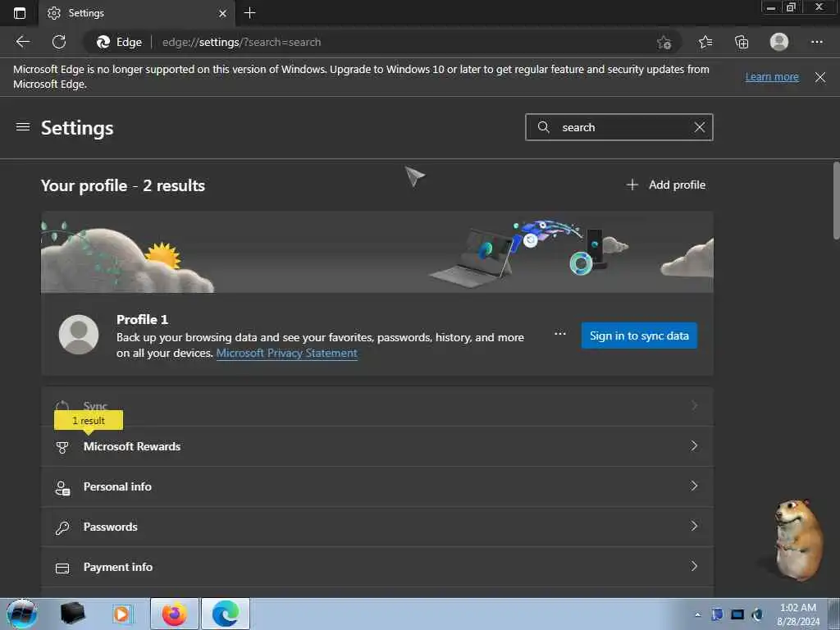
Task: Click Add profile
Action: [x=666, y=185]
